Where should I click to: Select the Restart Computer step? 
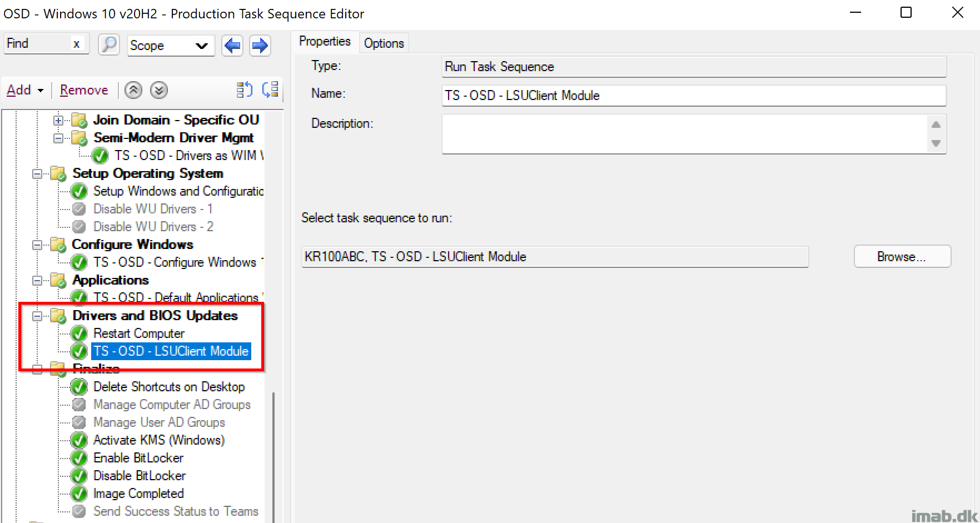139,333
